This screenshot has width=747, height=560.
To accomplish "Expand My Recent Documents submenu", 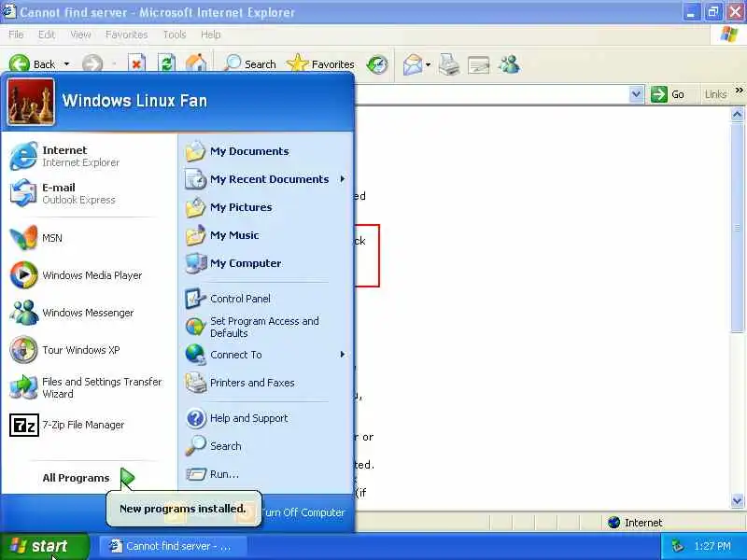I will pyautogui.click(x=265, y=179).
